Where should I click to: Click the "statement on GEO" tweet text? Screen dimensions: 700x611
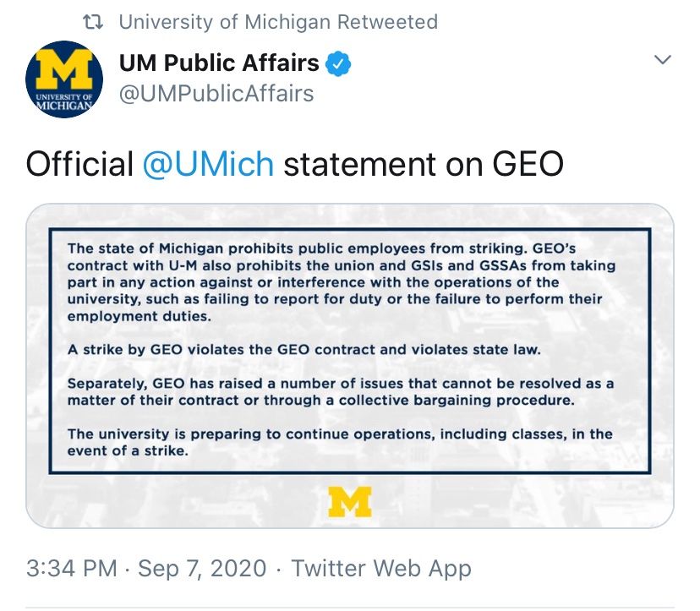pyautogui.click(x=423, y=163)
